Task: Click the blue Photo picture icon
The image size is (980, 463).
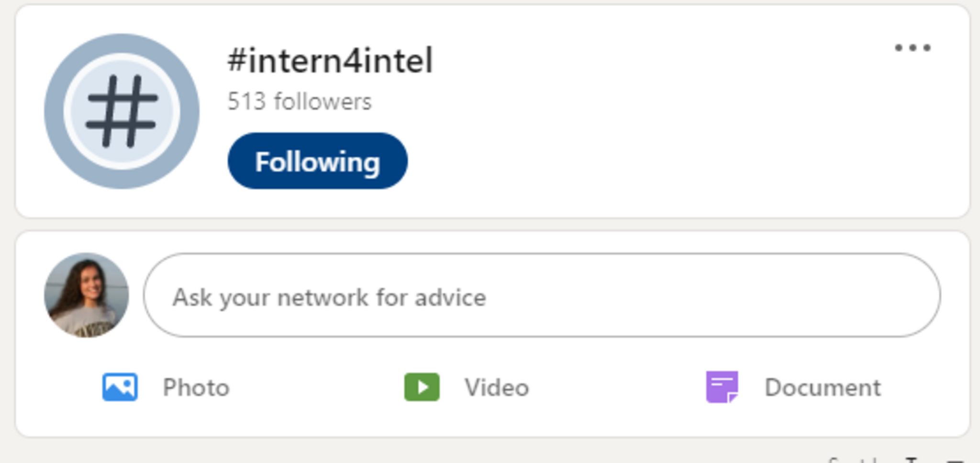Action: click(120, 387)
